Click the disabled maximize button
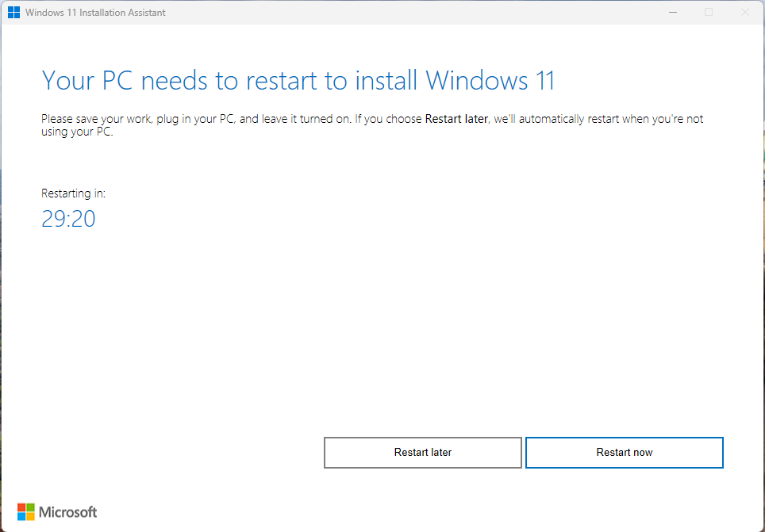 pyautogui.click(x=709, y=12)
